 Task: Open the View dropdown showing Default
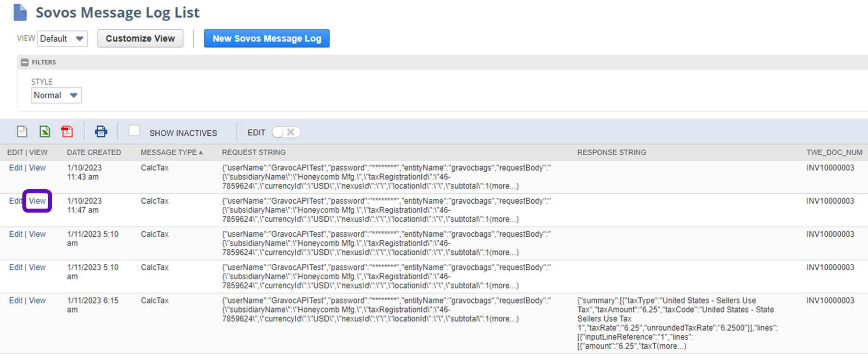(62, 39)
